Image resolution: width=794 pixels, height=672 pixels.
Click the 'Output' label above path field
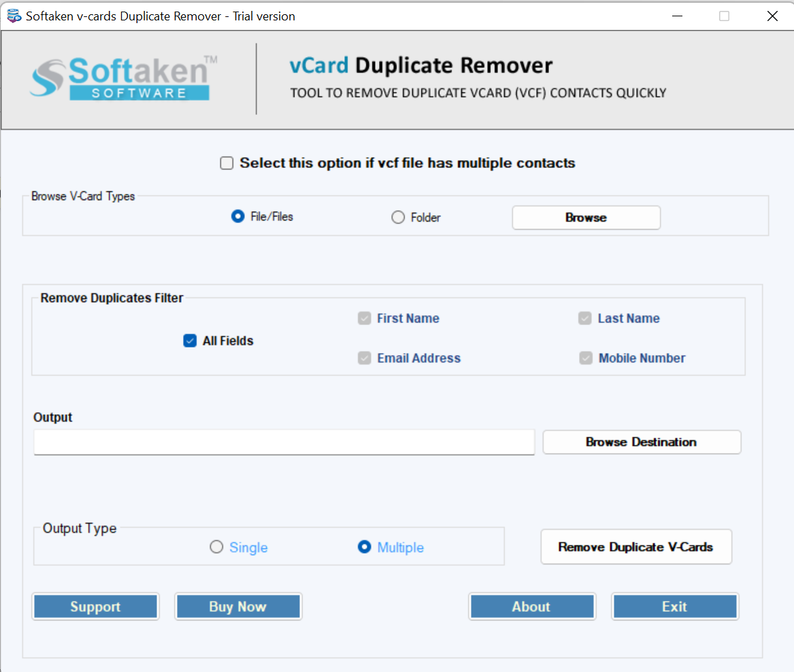(52, 417)
